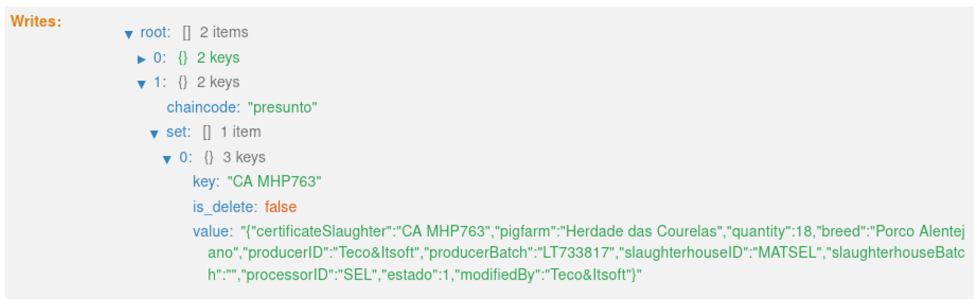Collapse the root array triangle
The height and width of the screenshot is (307, 980).
pyautogui.click(x=129, y=34)
